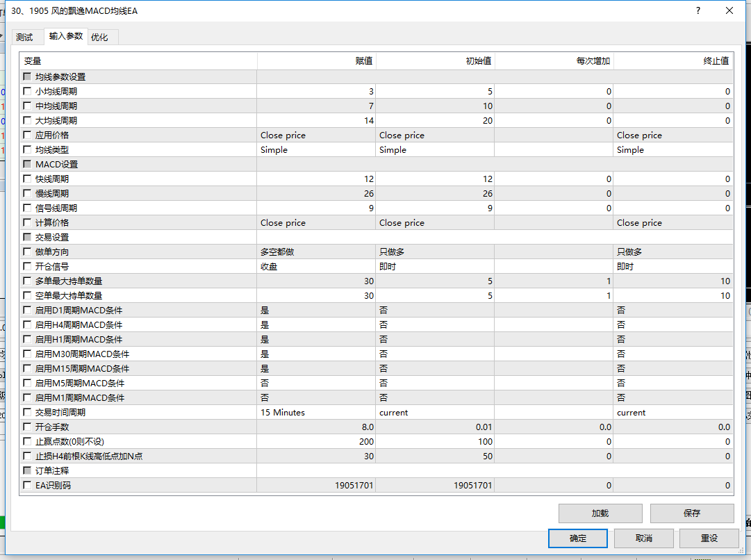Click the 加载 button

[600, 513]
